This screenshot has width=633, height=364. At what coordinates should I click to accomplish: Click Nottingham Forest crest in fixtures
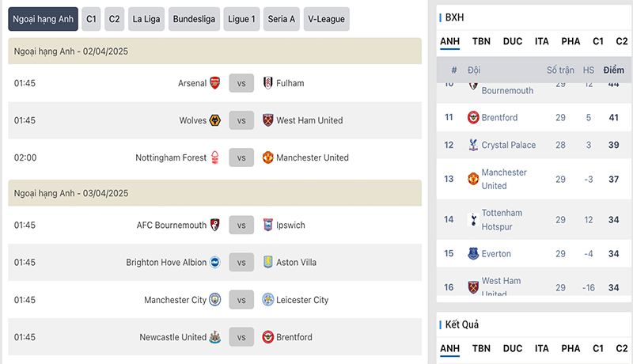pyautogui.click(x=215, y=157)
